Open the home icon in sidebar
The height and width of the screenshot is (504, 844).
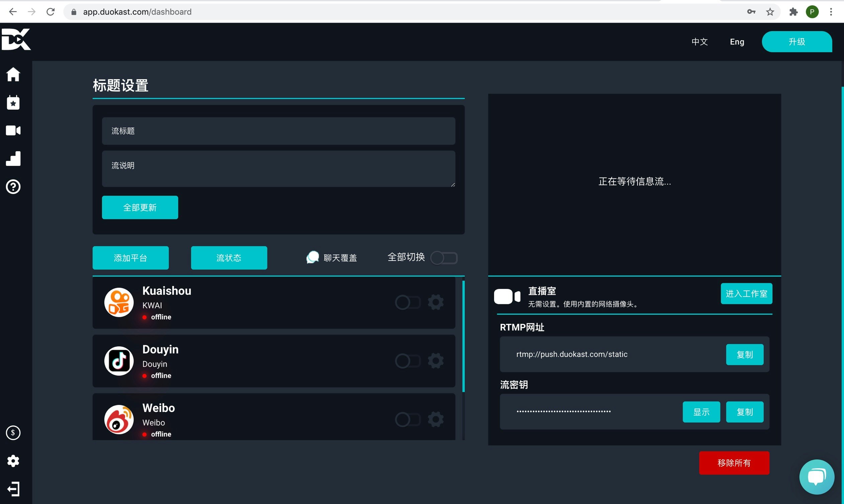[13, 74]
